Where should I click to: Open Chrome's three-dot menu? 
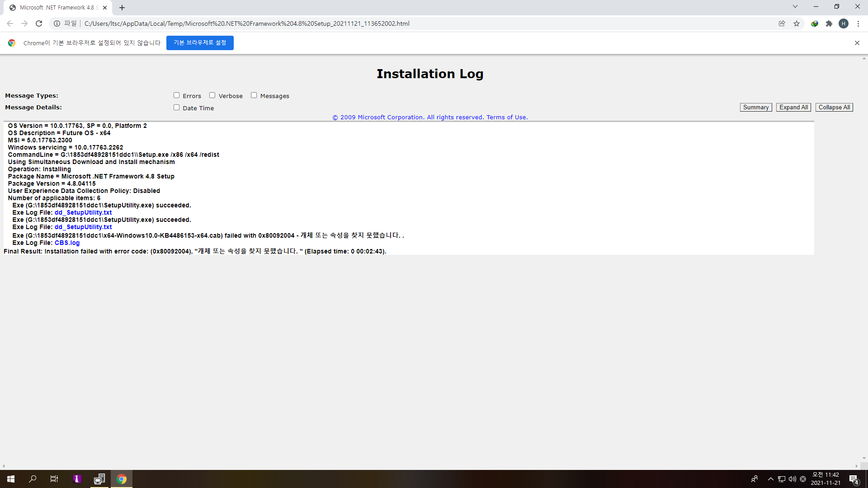(858, 23)
